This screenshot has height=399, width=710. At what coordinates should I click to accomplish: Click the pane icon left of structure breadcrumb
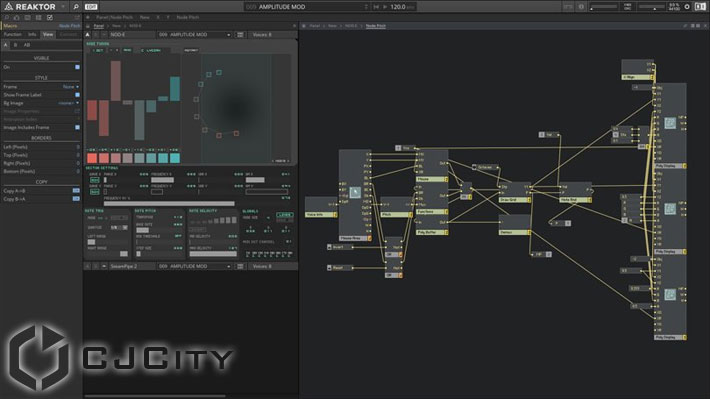click(x=304, y=26)
